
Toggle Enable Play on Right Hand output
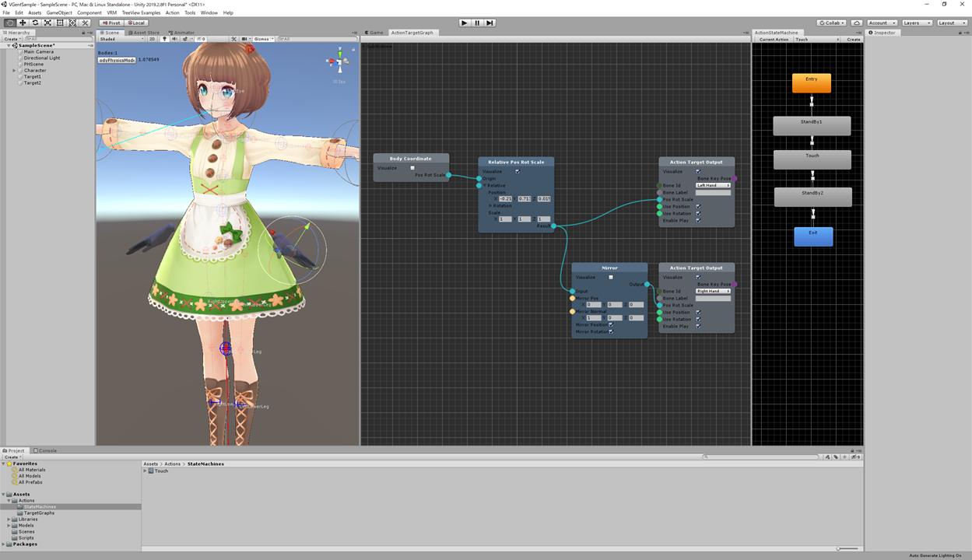tap(698, 326)
